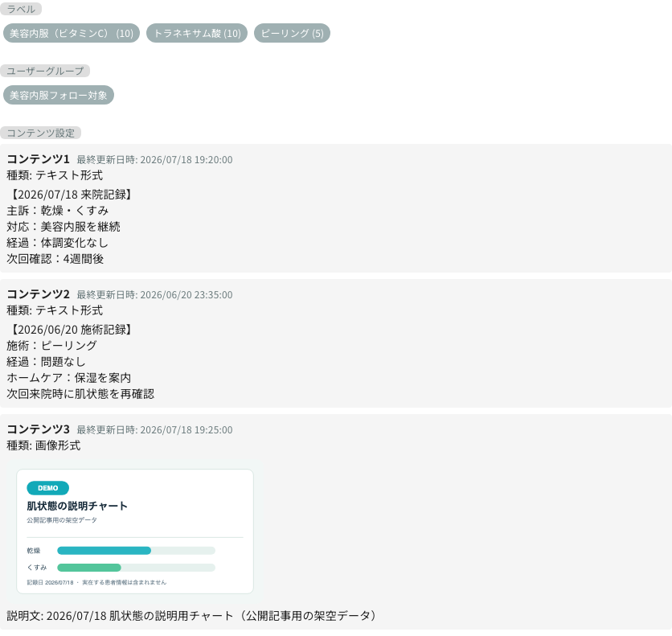
Task: Click timestamp 2026/07/18 19:20:00
Action: pyautogui.click(x=186, y=160)
